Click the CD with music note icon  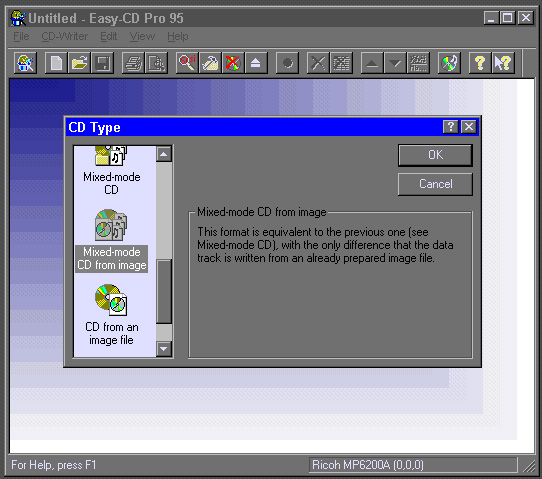pos(449,63)
